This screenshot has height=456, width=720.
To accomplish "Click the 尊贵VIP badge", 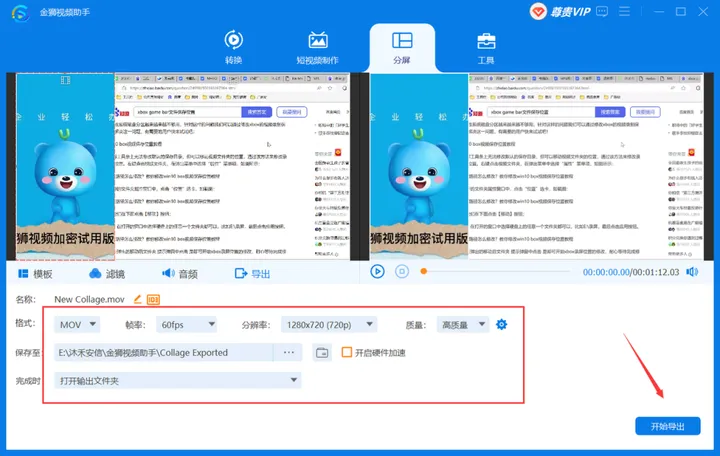I will tap(560, 11).
